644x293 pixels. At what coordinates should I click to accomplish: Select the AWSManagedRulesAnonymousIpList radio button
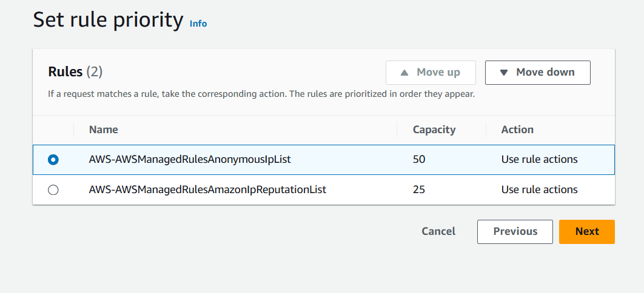[53, 160]
